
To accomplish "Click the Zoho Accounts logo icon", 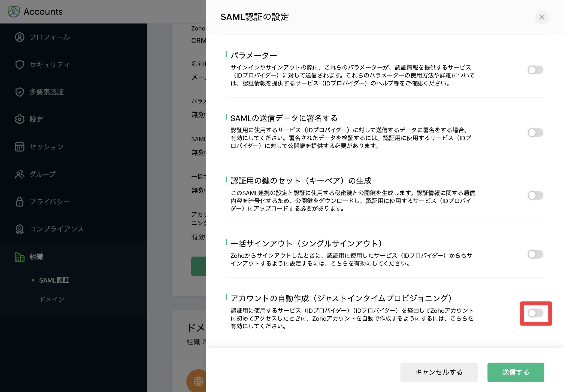I will click(14, 12).
